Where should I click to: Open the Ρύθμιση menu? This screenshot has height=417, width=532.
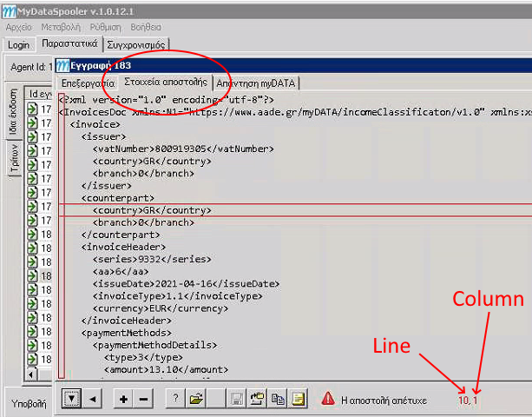click(x=105, y=27)
